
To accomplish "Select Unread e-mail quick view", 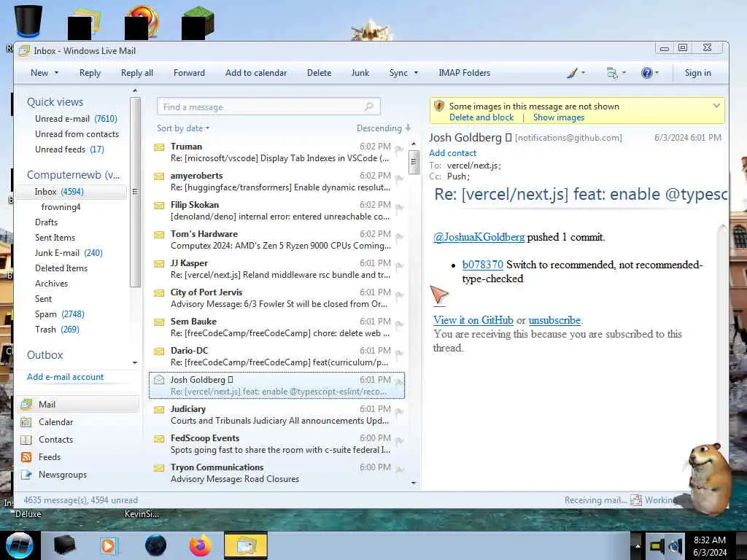I will pos(76,119).
